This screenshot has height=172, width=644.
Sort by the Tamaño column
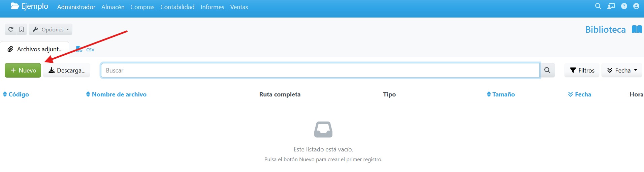coord(501,94)
